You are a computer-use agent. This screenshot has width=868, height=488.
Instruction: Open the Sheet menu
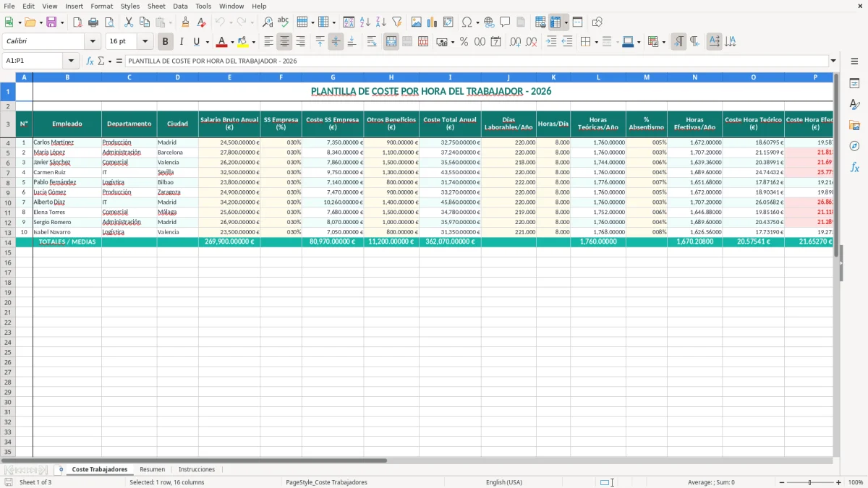tap(156, 6)
